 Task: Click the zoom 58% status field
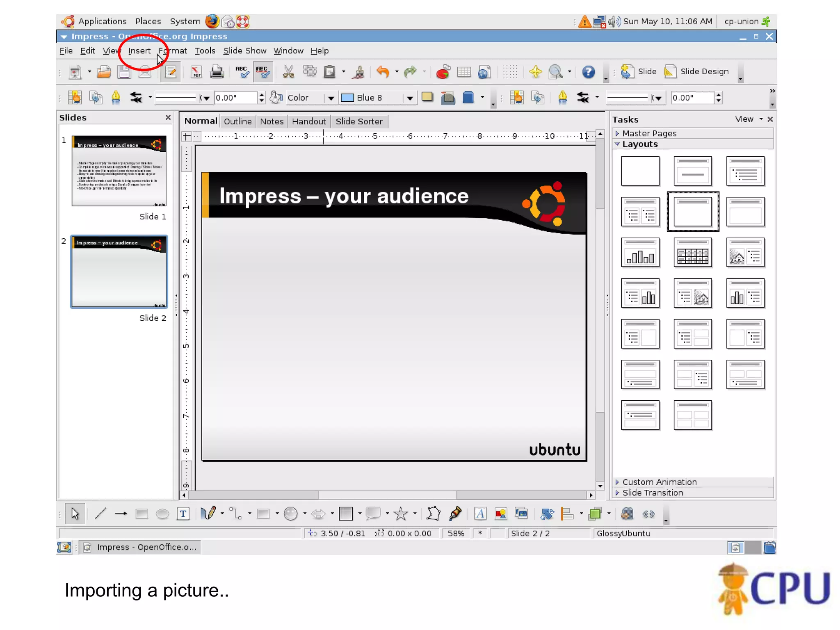point(456,534)
